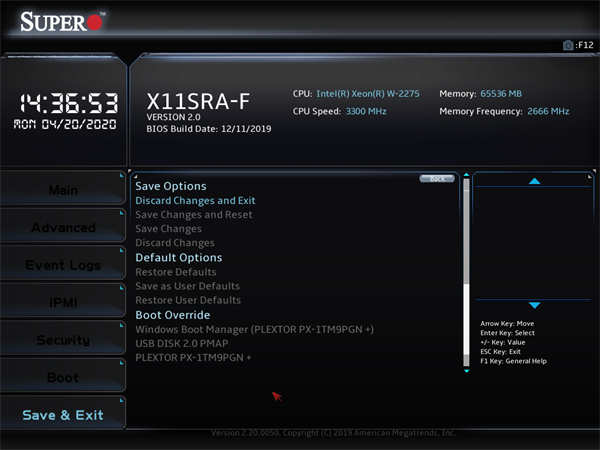This screenshot has height=450, width=600.
Task: Boot from Windows Boot Manager entry
Action: pyautogui.click(x=254, y=329)
